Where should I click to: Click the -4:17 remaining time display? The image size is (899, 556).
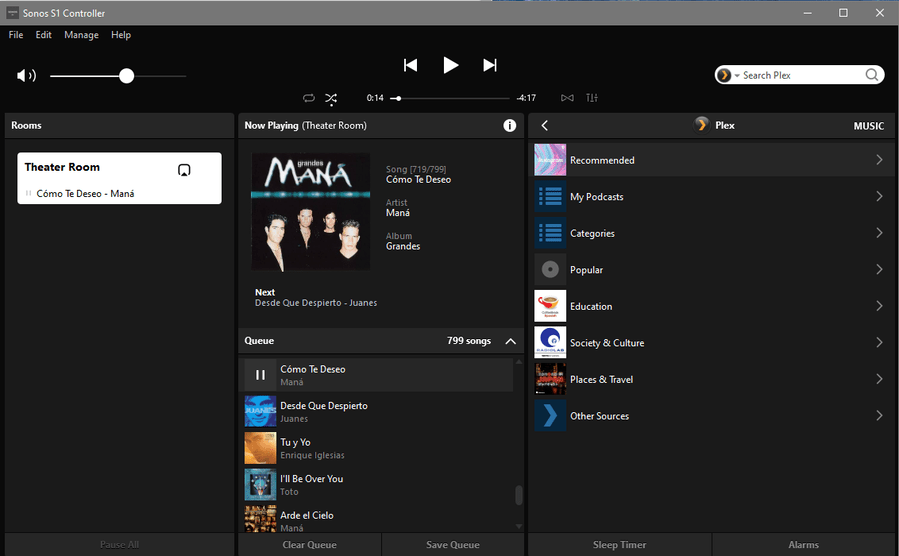[x=526, y=98]
